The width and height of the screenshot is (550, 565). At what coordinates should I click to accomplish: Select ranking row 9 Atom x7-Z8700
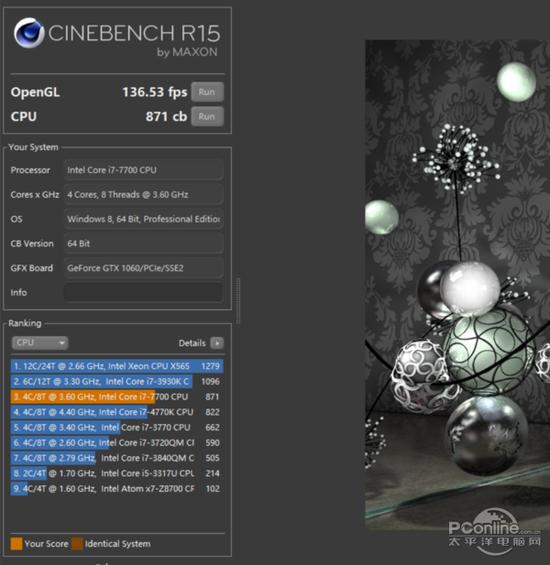[117, 489]
